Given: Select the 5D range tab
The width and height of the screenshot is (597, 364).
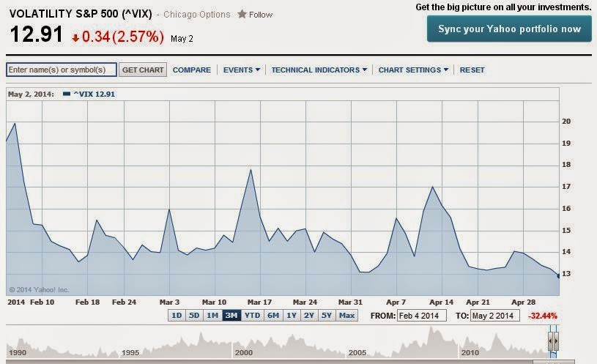Looking at the screenshot, I should coord(194,315).
